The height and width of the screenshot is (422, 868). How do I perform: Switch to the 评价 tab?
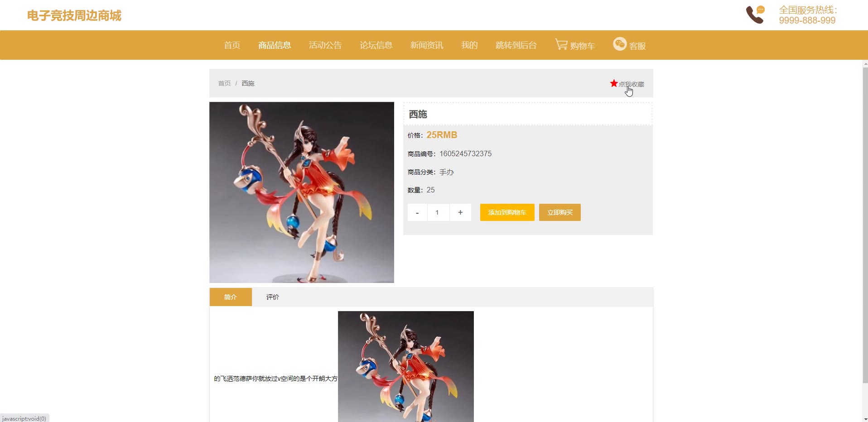[x=273, y=297]
